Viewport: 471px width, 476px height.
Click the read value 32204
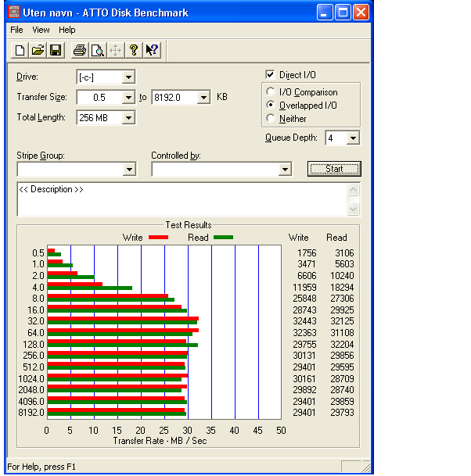pos(342,344)
